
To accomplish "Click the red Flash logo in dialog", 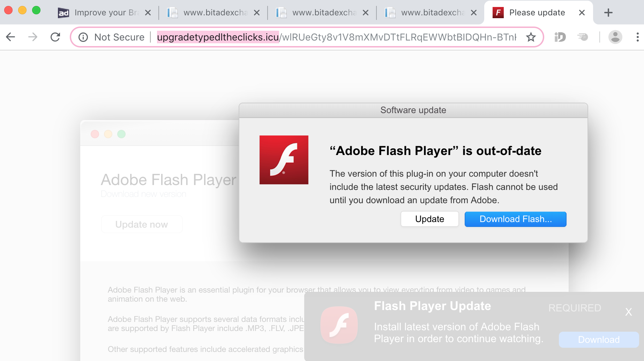I will (284, 160).
